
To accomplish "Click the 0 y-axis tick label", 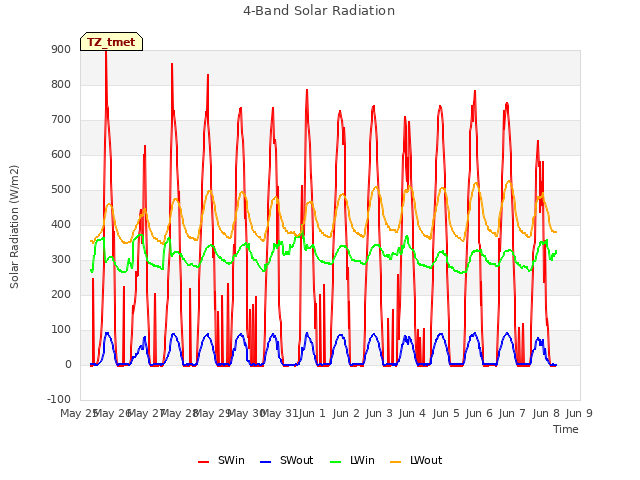I will tap(68, 365).
